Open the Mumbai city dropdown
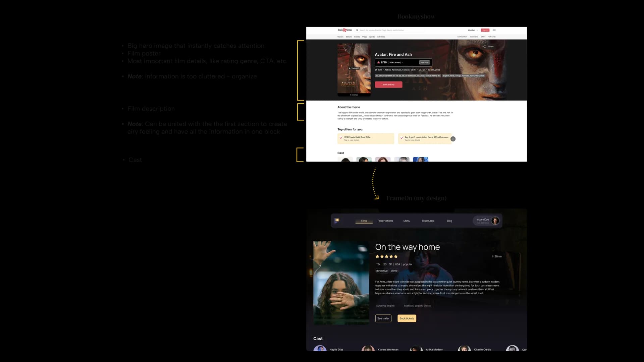This screenshot has height=362, width=644. (473, 30)
